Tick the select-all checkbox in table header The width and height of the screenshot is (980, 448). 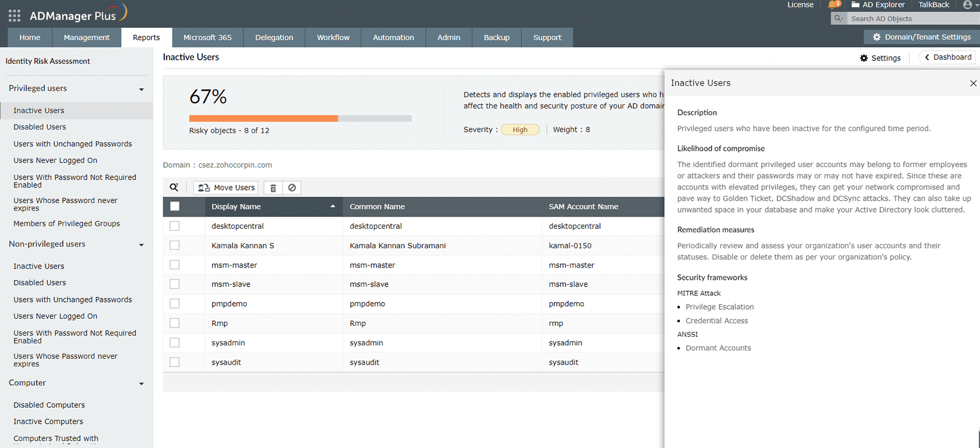[175, 207]
